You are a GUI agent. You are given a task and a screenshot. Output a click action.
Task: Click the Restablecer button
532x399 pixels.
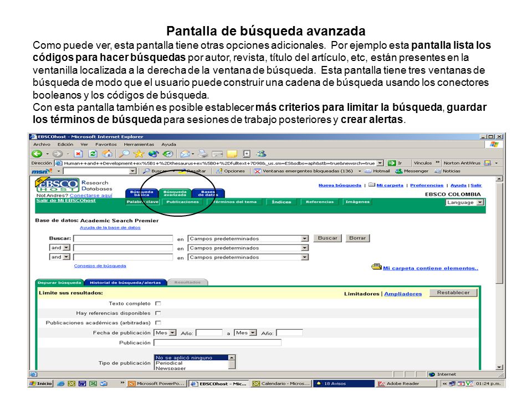click(453, 293)
